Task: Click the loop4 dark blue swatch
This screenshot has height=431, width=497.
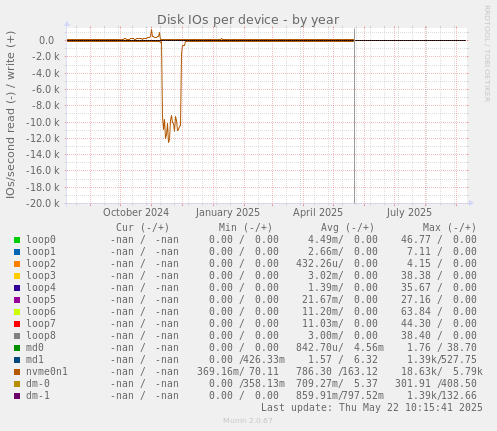Action: click(17, 288)
